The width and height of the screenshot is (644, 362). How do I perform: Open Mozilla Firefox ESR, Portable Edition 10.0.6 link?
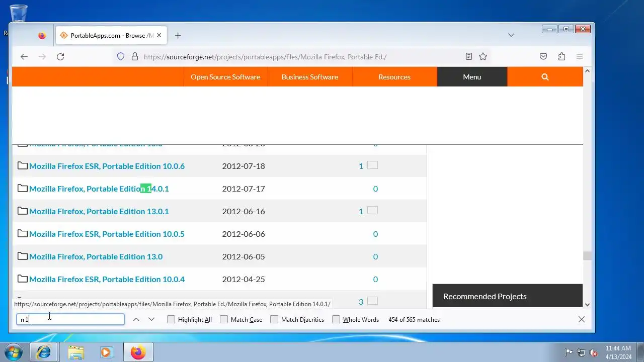[x=107, y=166]
